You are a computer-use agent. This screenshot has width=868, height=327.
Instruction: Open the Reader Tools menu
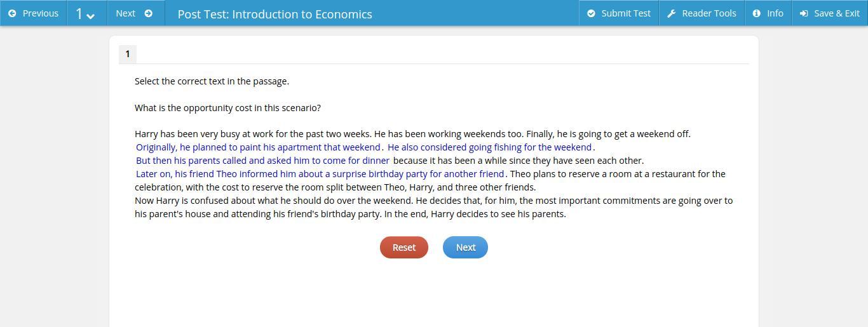click(x=709, y=13)
